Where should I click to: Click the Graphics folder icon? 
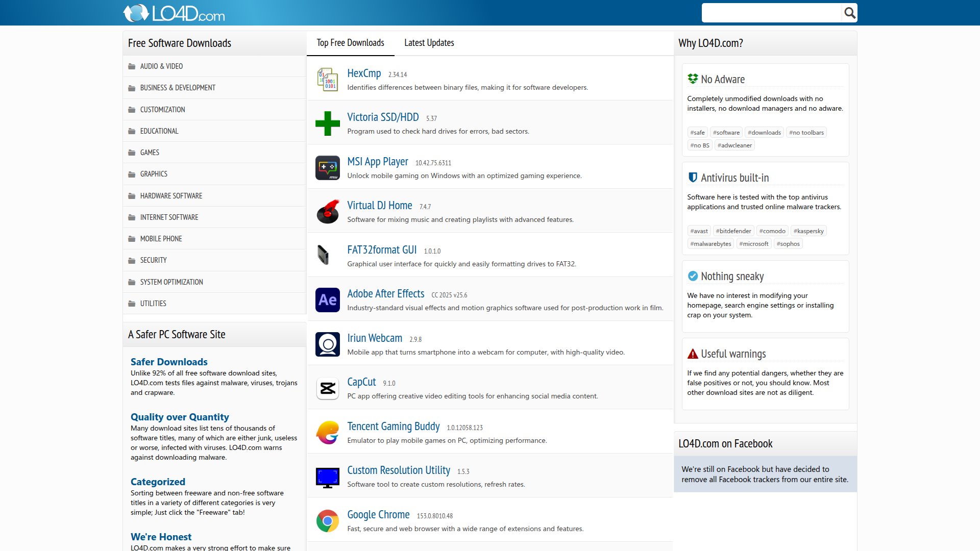(132, 174)
